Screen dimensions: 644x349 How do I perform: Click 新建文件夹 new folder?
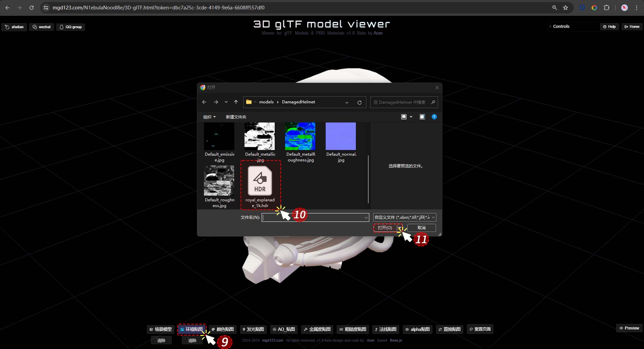coord(236,117)
